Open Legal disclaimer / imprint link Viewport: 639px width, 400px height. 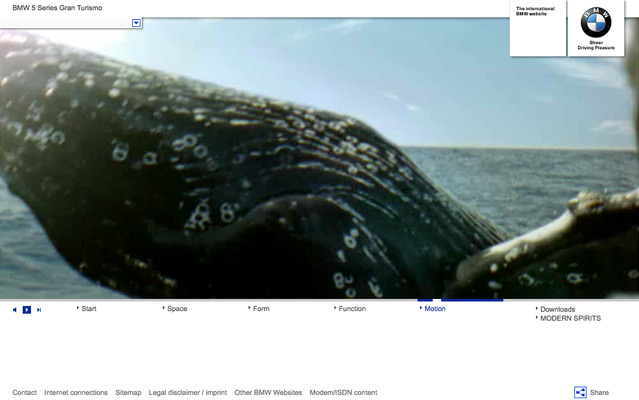(x=187, y=393)
